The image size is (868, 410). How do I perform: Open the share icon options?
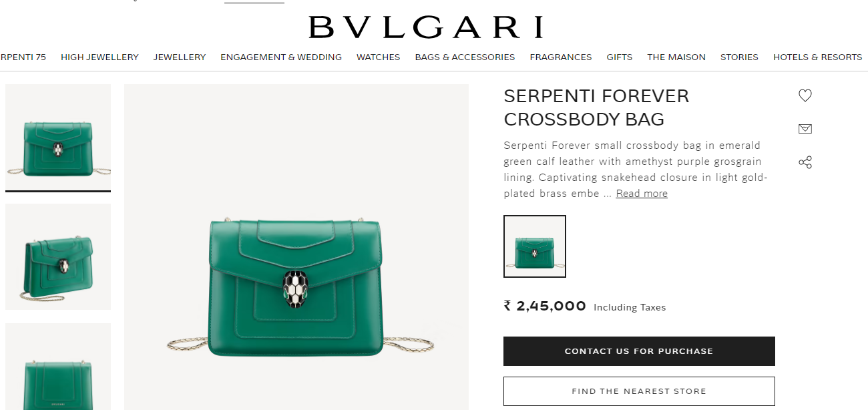pyautogui.click(x=805, y=162)
